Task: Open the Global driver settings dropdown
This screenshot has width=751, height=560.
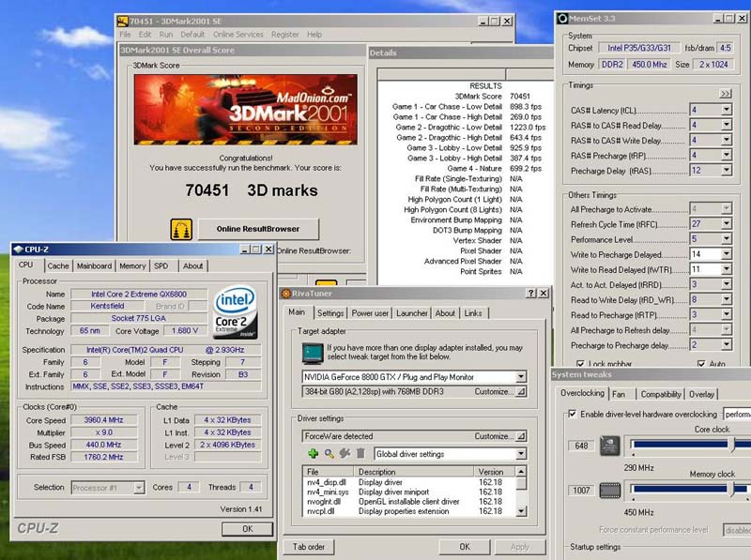Action: tap(521, 454)
